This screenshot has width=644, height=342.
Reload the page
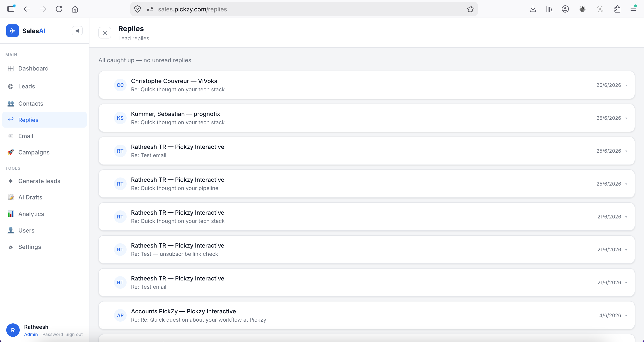click(x=59, y=9)
